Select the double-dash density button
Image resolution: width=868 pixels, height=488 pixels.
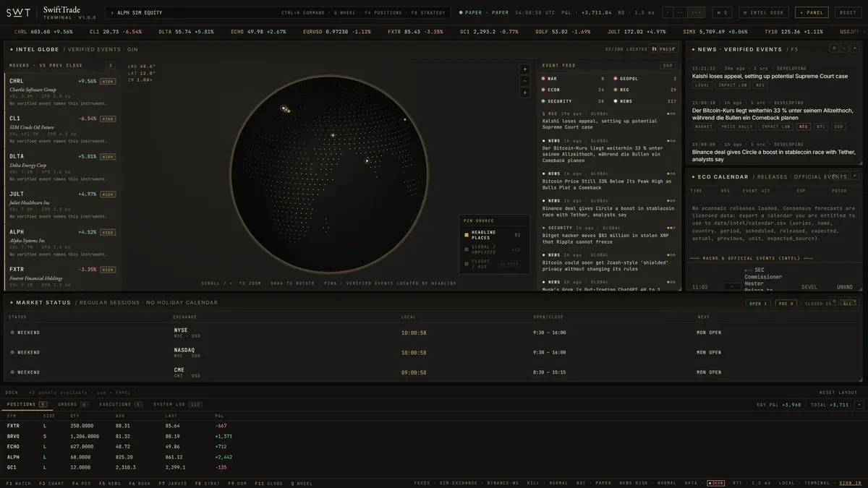(680, 12)
